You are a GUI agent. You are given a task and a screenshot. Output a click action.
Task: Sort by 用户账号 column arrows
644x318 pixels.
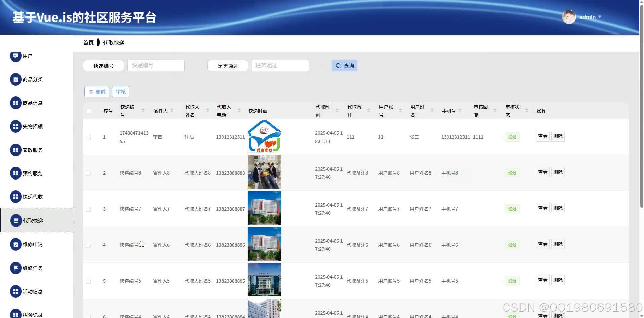(x=400, y=110)
